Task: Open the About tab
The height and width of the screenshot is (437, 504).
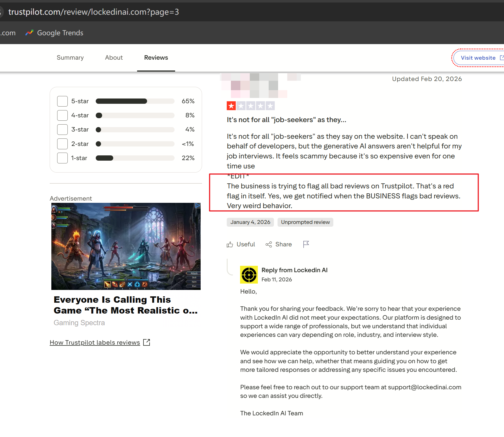Action: tap(114, 58)
